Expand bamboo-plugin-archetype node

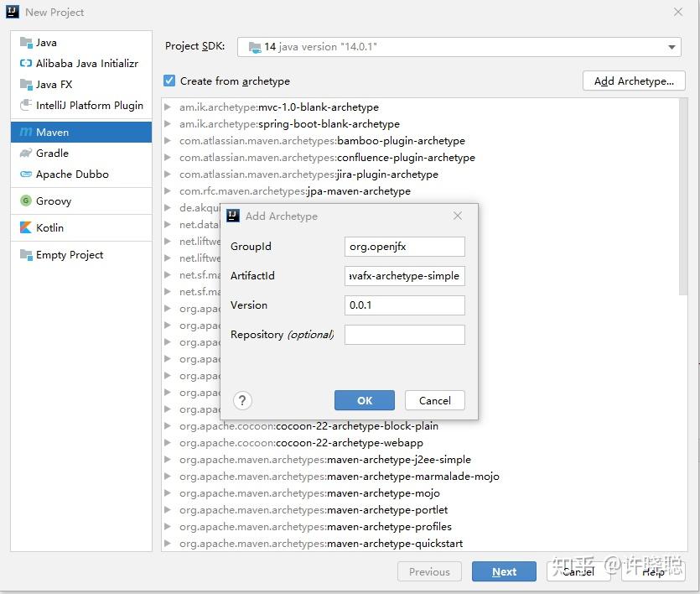(168, 141)
